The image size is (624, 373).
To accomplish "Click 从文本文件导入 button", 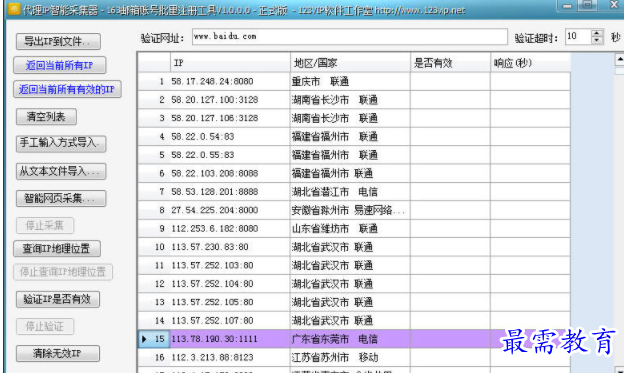I will pyautogui.click(x=61, y=171).
